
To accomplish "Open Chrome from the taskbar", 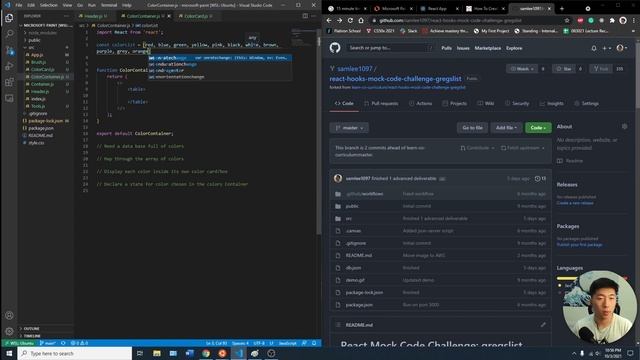I will click(x=206, y=353).
